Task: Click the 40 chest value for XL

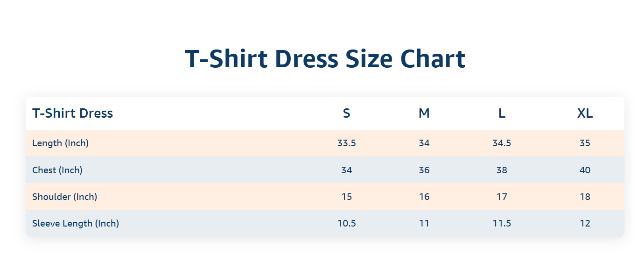Action: pyautogui.click(x=585, y=170)
